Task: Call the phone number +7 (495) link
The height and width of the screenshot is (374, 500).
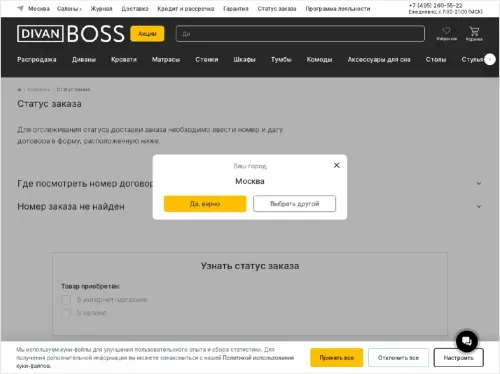Action: click(x=435, y=5)
